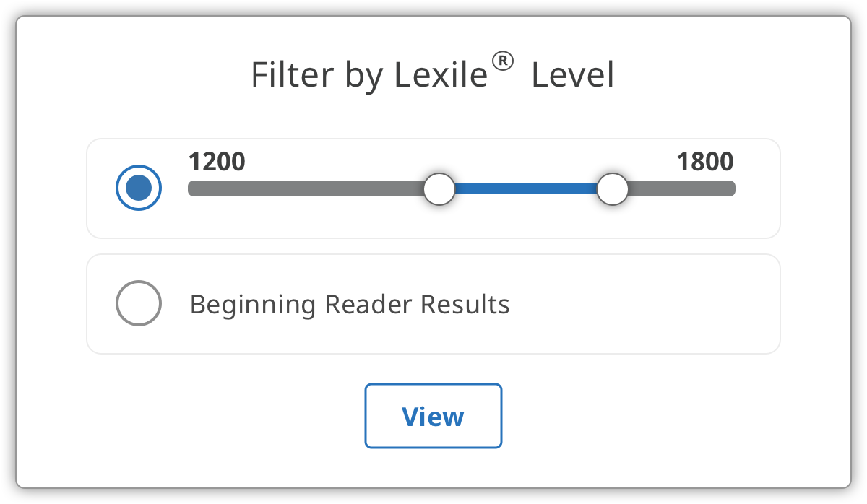The image size is (867, 504).
Task: Click the blue inner dot of selected radio
Action: (139, 188)
